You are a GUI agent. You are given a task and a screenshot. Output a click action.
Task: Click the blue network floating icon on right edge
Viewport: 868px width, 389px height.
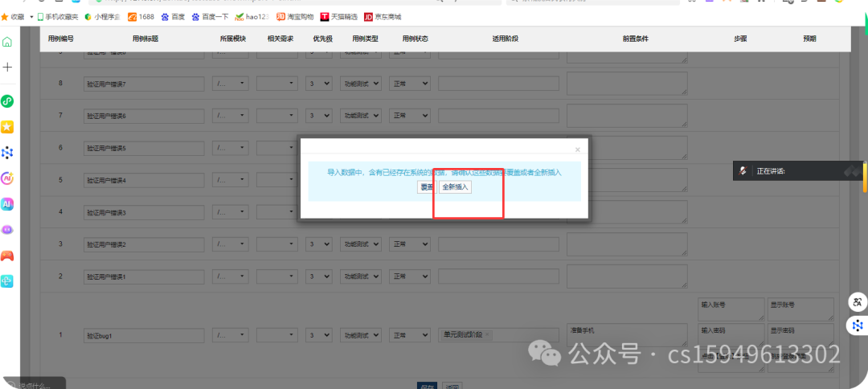pos(858,326)
